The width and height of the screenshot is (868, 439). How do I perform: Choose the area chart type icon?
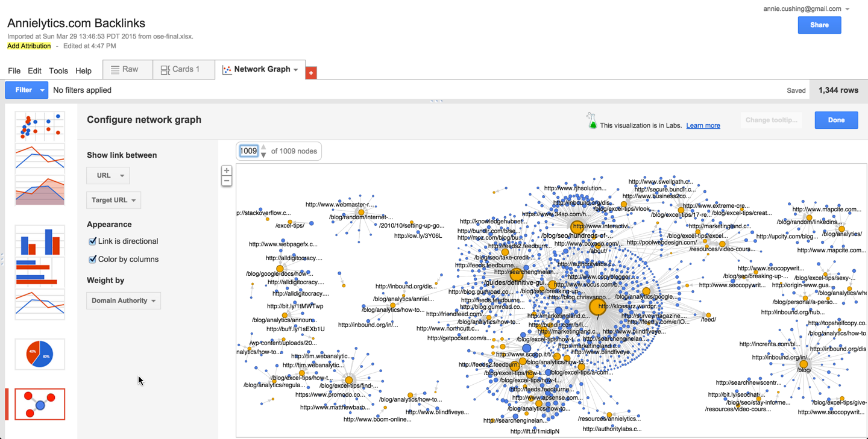[x=40, y=191]
